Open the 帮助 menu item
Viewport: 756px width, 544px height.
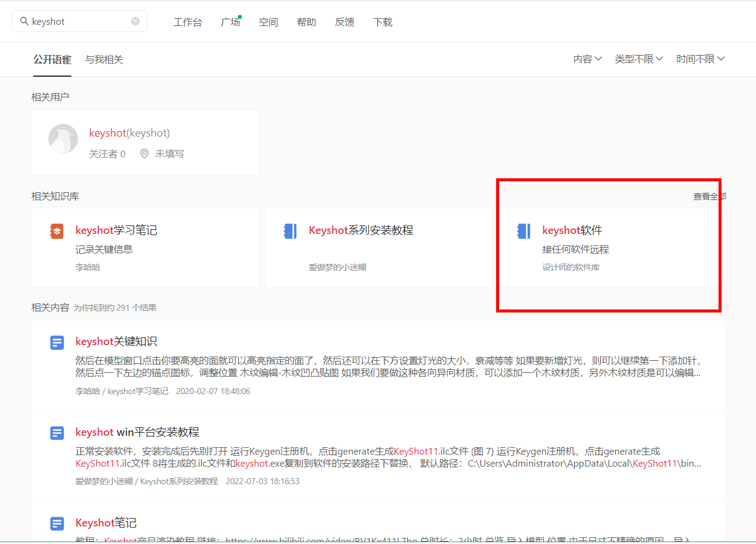click(x=306, y=22)
